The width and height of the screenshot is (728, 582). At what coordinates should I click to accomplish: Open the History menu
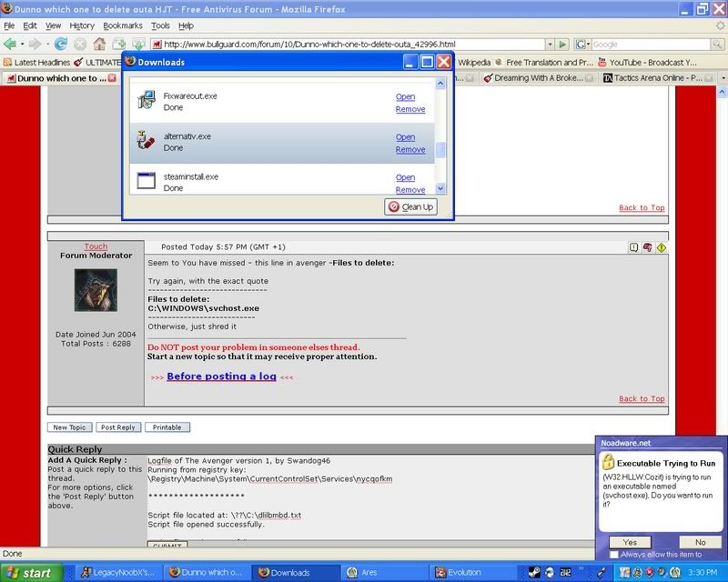coord(82,25)
